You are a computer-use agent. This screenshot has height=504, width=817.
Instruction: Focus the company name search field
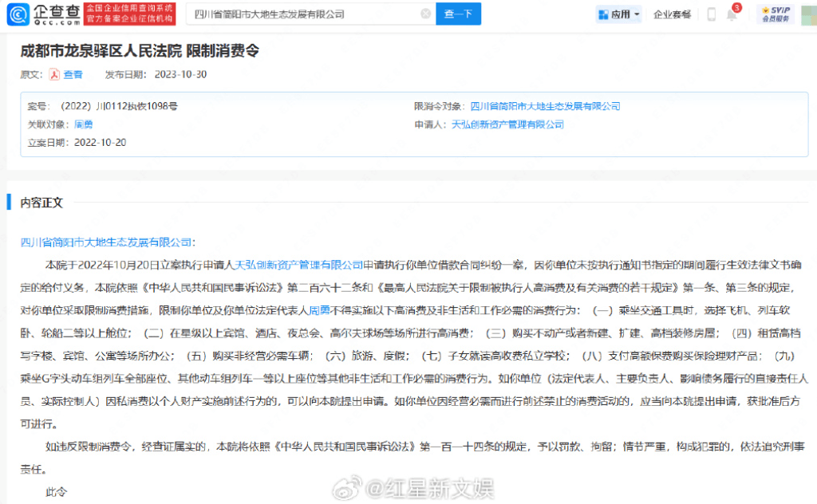coord(303,14)
